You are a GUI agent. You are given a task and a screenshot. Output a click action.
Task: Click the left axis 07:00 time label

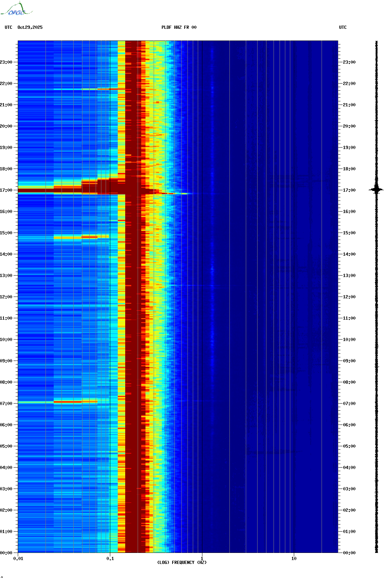tap(6, 404)
